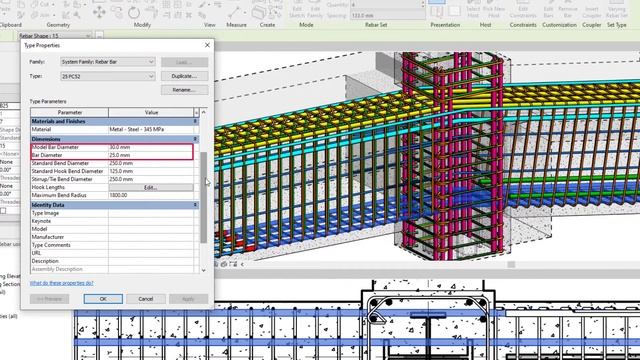640x360 pixels.
Task: Click the Rename... button
Action: point(184,90)
